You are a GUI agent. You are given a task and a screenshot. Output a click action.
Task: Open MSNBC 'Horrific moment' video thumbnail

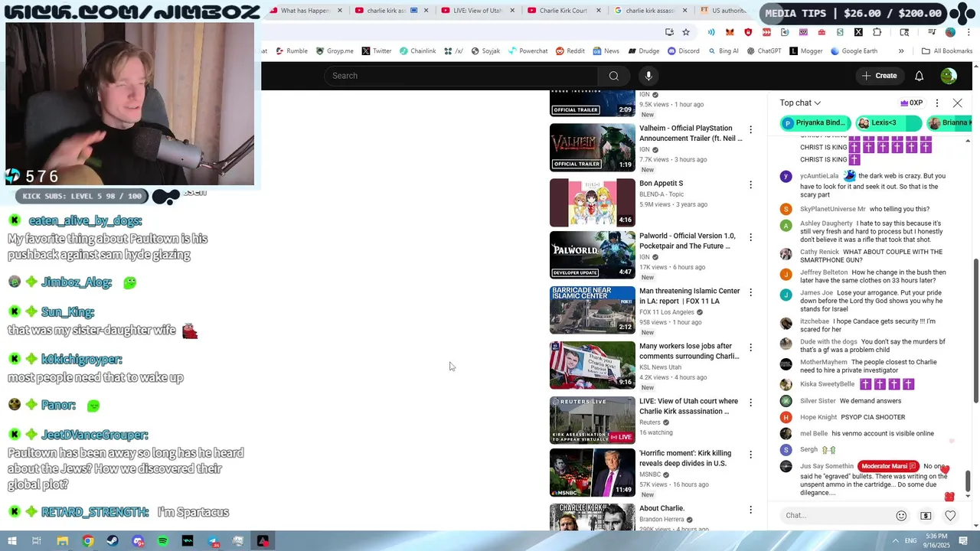click(x=592, y=472)
